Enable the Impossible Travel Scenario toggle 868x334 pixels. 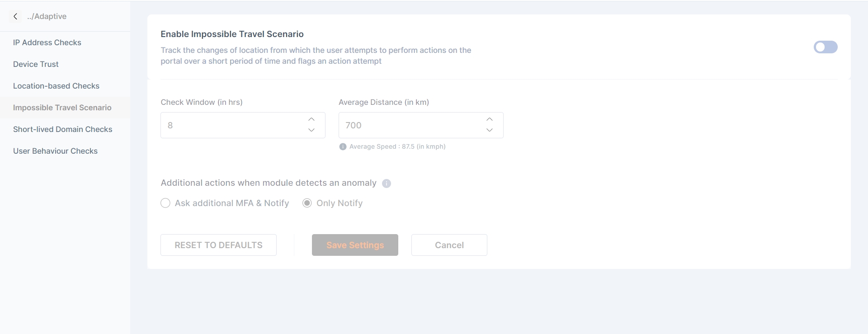[825, 47]
